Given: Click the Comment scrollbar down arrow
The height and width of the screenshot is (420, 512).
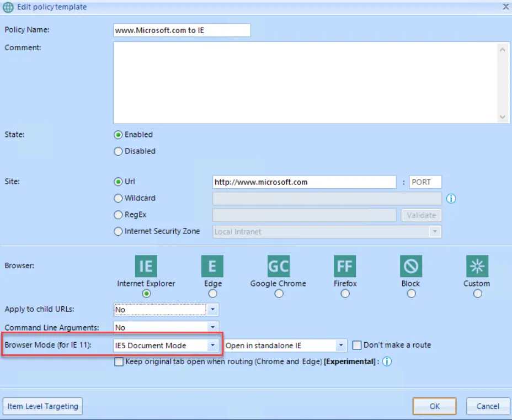Looking at the screenshot, I should click(503, 117).
